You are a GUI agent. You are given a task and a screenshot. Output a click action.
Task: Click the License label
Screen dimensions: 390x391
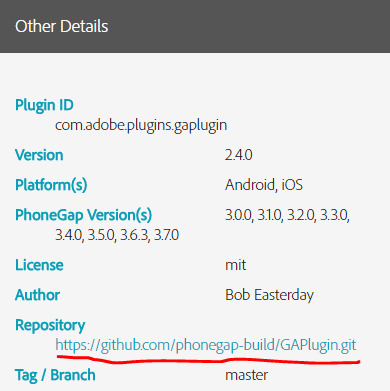click(39, 265)
